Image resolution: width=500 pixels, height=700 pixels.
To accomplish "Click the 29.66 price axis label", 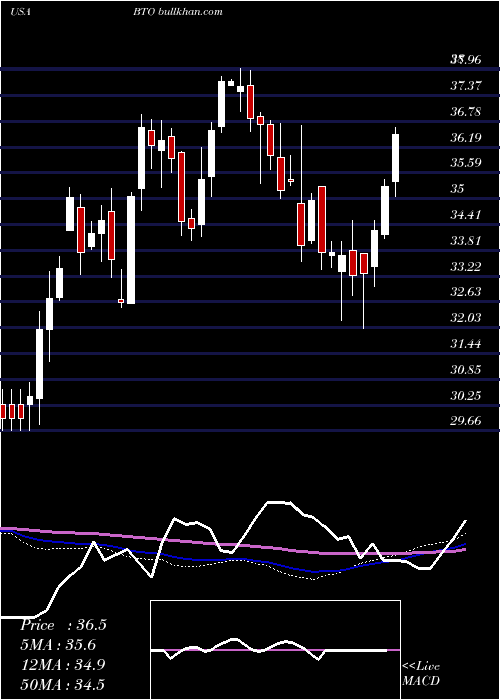I will click(x=466, y=421).
